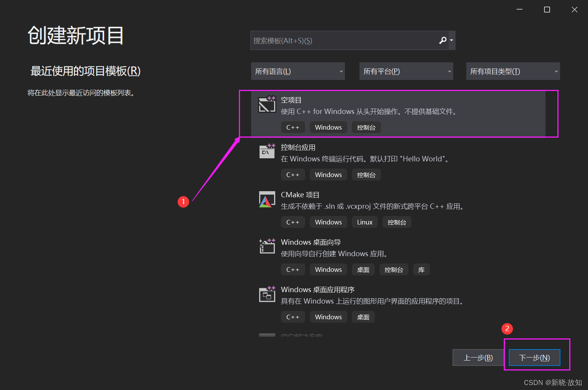This screenshot has height=390, width=588.
Task: Open the All Languages (所有语言) dropdown
Action: pos(298,71)
